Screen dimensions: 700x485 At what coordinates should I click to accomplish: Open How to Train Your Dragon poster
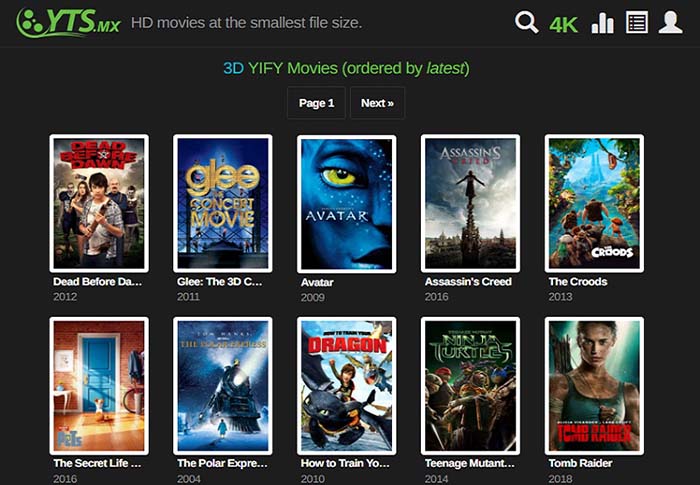(346, 386)
